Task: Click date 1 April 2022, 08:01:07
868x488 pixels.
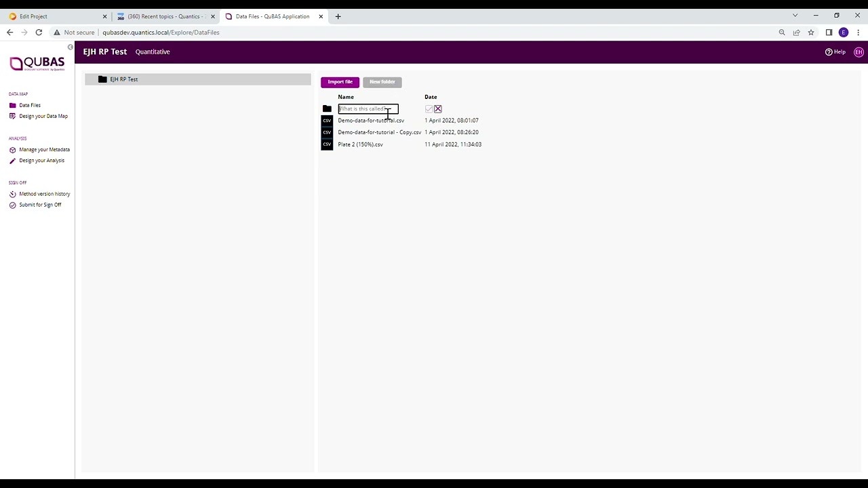Action: pyautogui.click(x=452, y=121)
